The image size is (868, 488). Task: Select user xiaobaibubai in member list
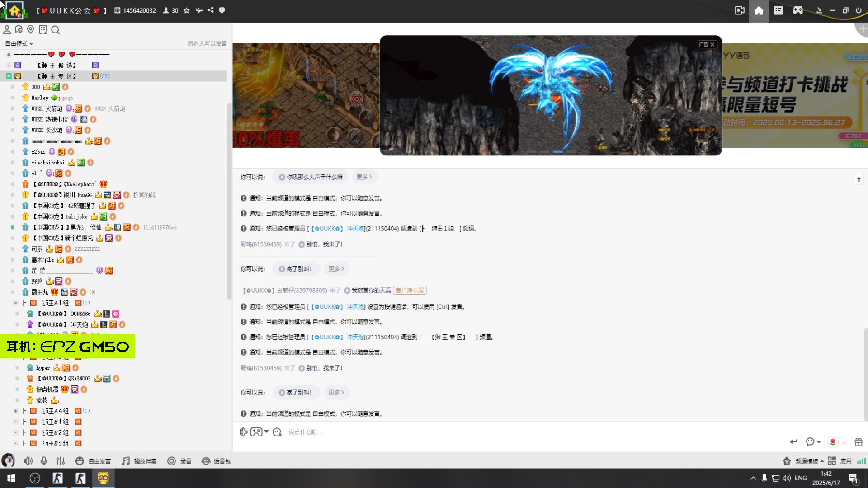click(48, 163)
